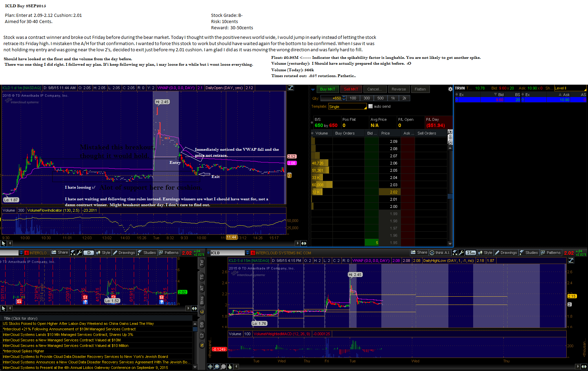Open Patterns menu on the daily chart
The height and width of the screenshot is (371, 588).
(168, 253)
